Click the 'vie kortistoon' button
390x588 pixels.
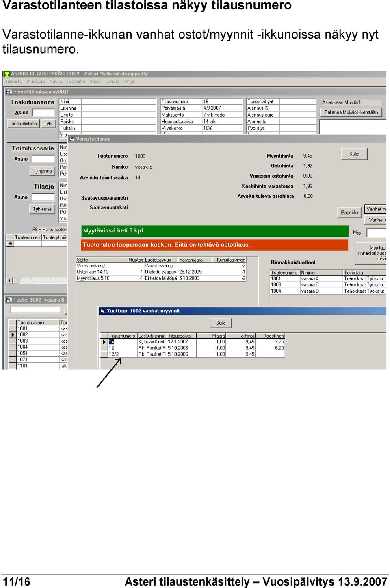tap(24, 124)
